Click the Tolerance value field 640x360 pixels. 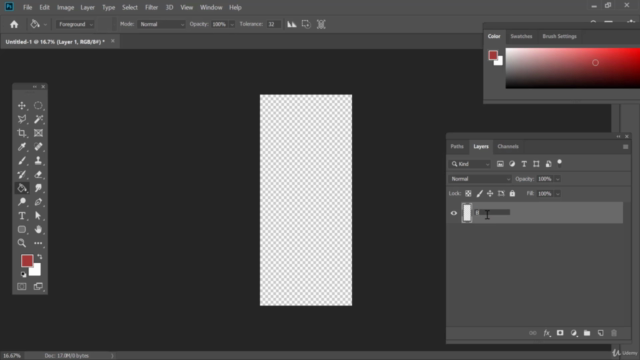point(273,24)
